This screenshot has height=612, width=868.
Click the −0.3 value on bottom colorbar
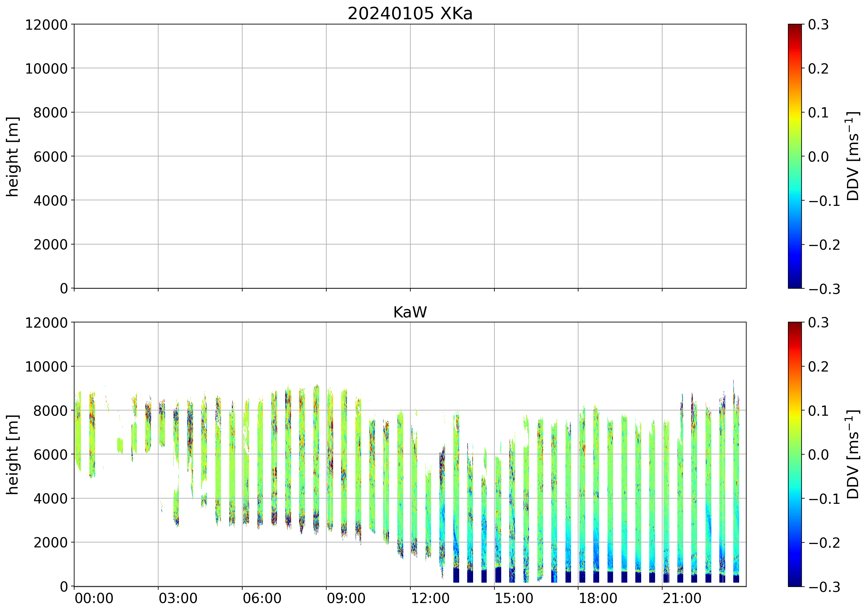pos(824,587)
